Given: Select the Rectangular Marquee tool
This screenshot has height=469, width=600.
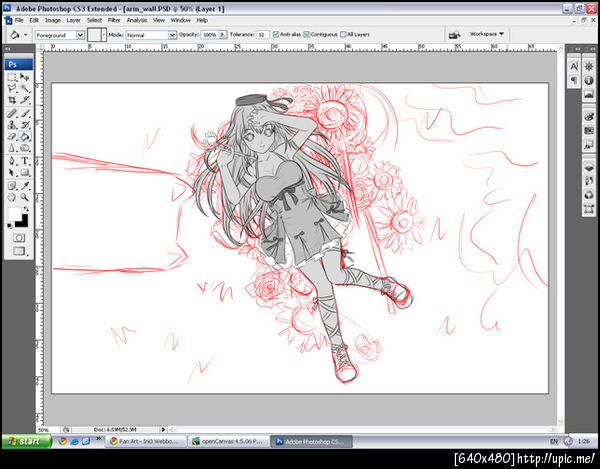Looking at the screenshot, I should pyautogui.click(x=12, y=77).
